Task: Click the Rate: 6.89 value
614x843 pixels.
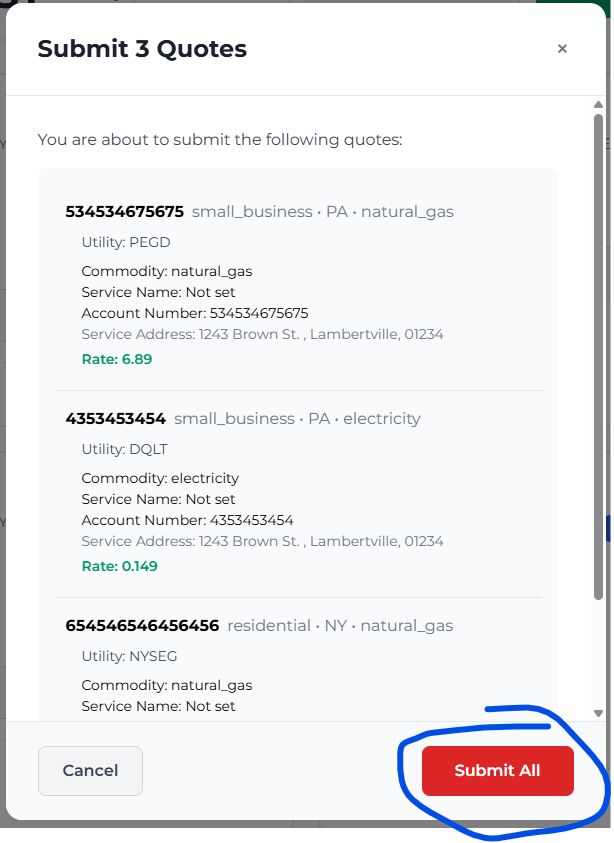Action: (x=117, y=359)
